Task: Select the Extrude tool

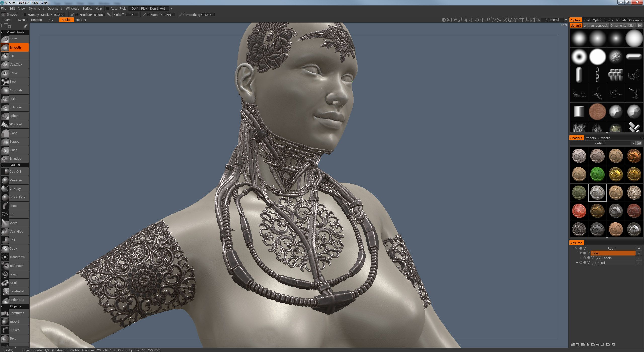Action: [15, 107]
